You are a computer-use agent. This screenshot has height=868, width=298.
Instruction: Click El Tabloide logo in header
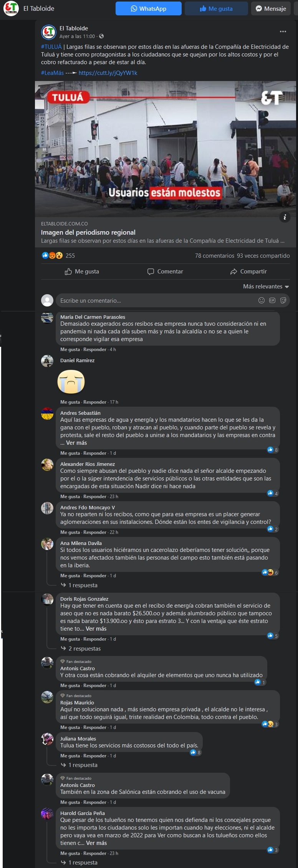(x=11, y=8)
